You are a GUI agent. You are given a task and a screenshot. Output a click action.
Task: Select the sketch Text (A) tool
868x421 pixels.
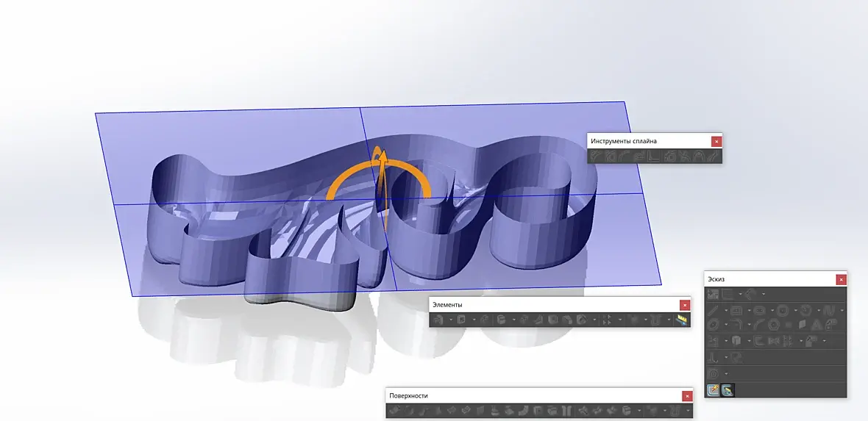coord(817,324)
